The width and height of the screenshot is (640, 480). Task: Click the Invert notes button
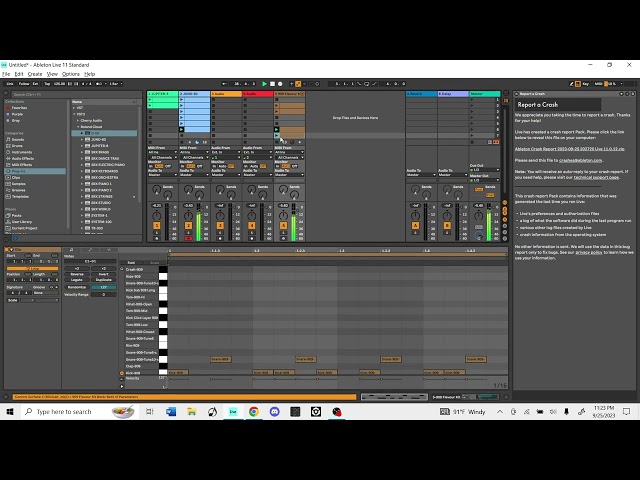103,274
